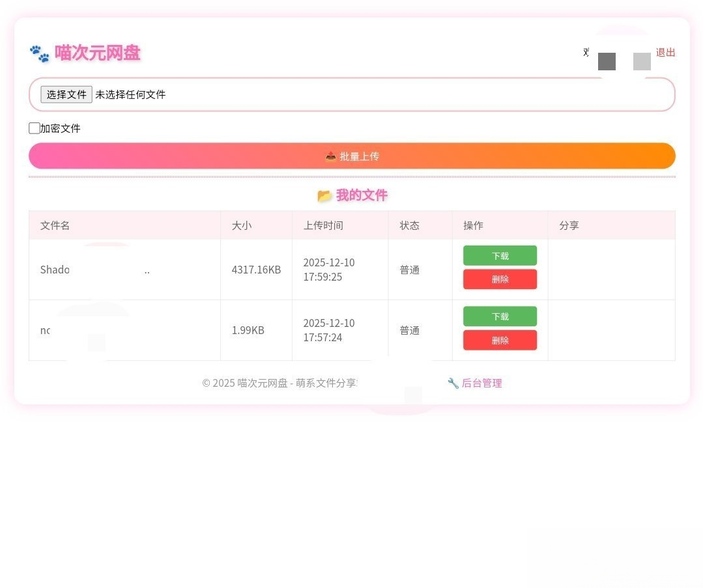703x588 pixels.
Task: Download the Shadow file using its 下载 button
Action: click(500, 255)
